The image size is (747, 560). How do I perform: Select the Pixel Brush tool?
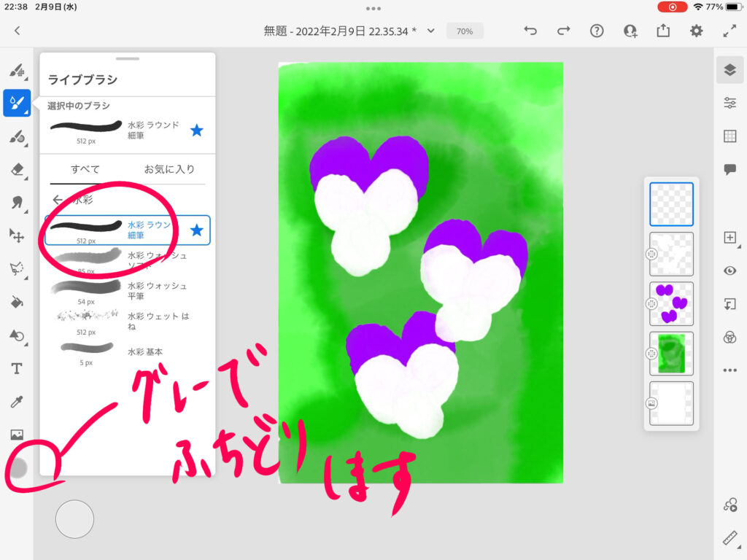[x=16, y=70]
